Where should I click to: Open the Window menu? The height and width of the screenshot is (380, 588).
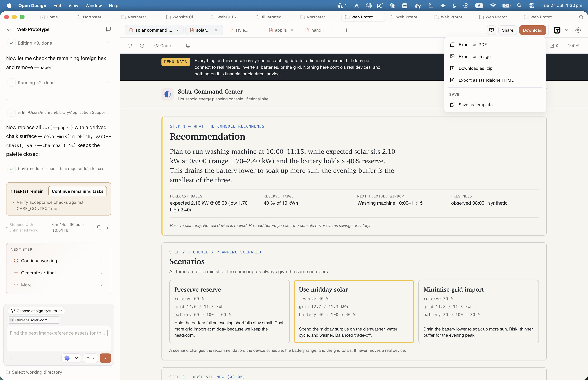click(94, 5)
